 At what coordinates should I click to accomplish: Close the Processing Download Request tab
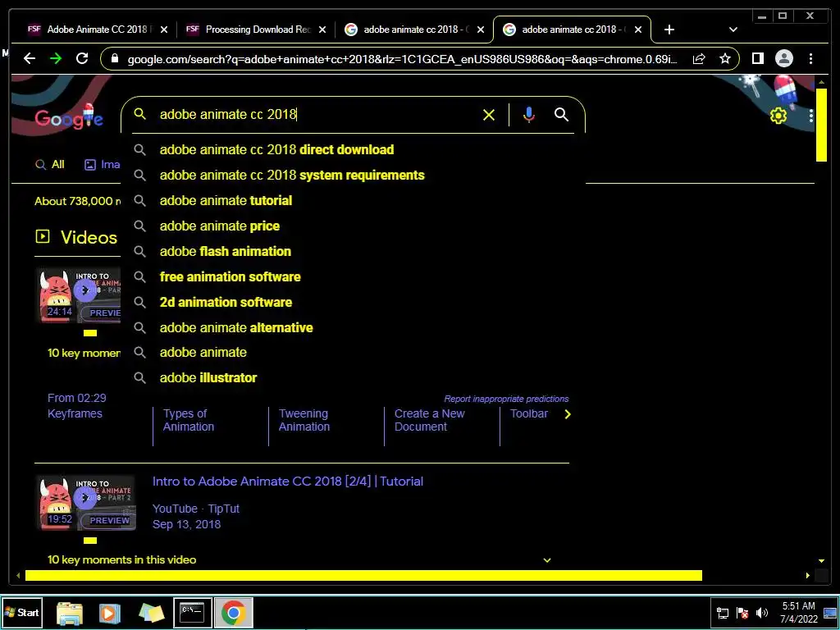(322, 30)
